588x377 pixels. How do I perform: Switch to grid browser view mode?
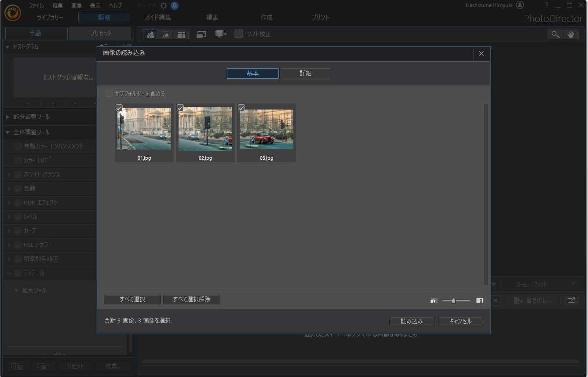[180, 34]
